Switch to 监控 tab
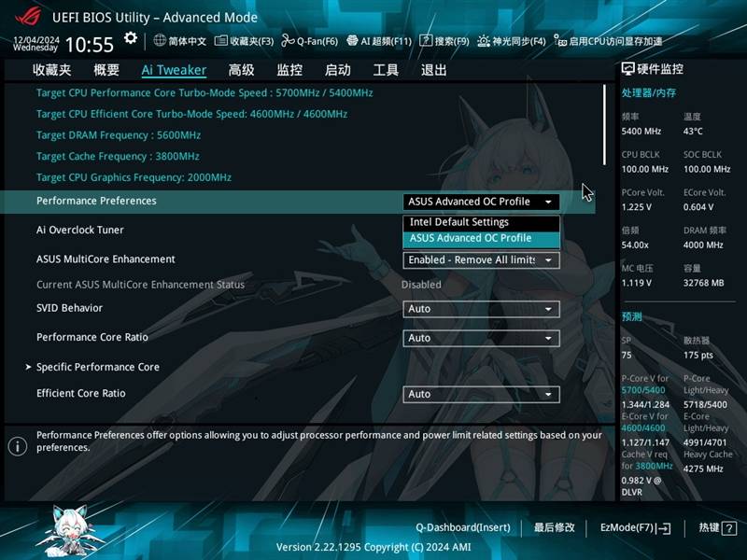747x560 pixels. 289,70
